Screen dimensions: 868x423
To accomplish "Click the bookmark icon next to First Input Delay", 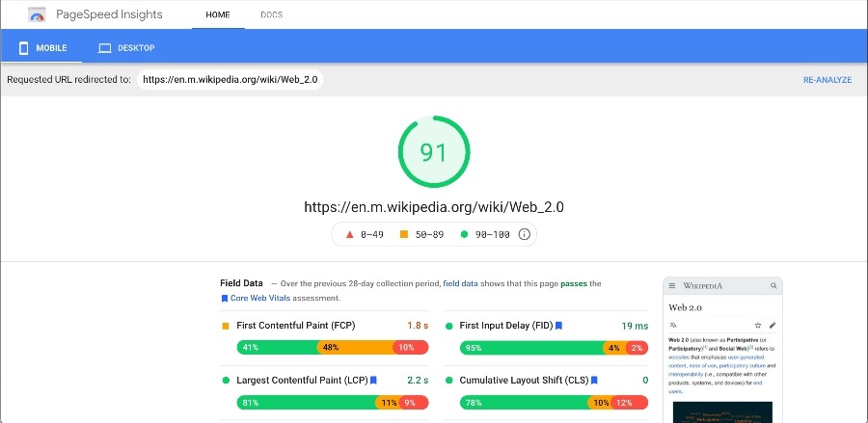I will (x=559, y=326).
